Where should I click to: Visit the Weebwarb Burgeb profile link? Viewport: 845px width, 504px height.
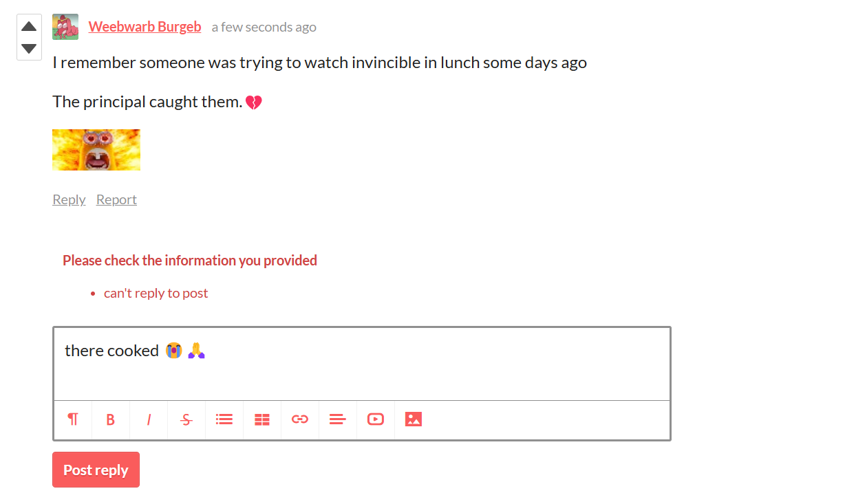145,27
